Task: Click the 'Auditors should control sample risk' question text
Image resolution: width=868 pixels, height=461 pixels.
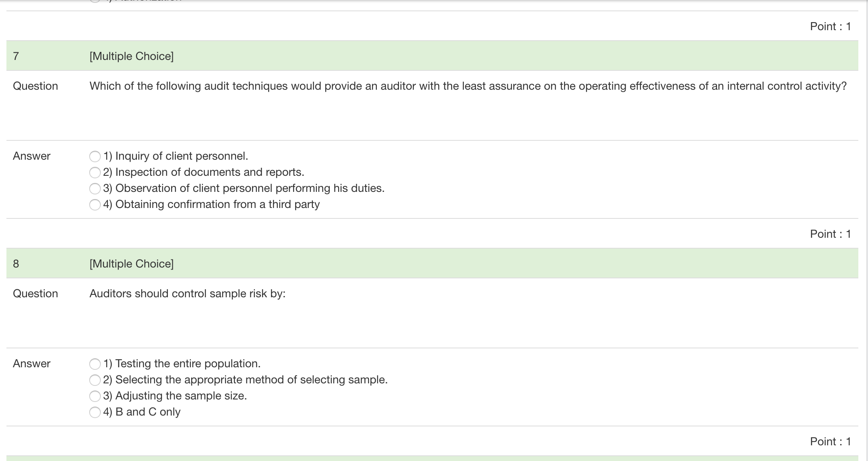Action: pyautogui.click(x=188, y=293)
